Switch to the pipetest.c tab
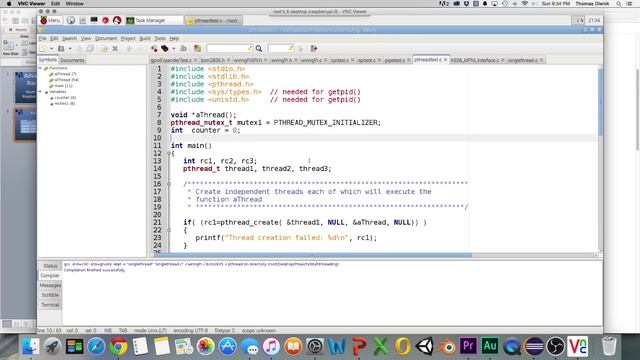Screen dimensions: 640x360 (x=394, y=60)
